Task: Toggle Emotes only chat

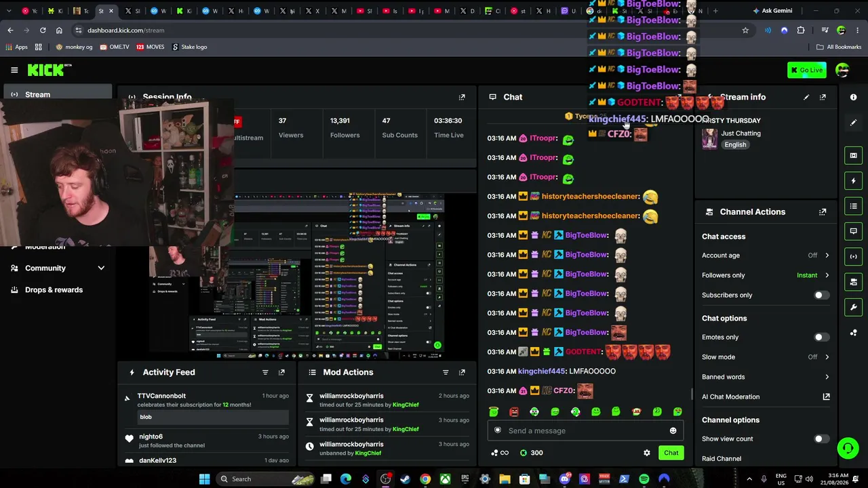Action: coord(821,337)
